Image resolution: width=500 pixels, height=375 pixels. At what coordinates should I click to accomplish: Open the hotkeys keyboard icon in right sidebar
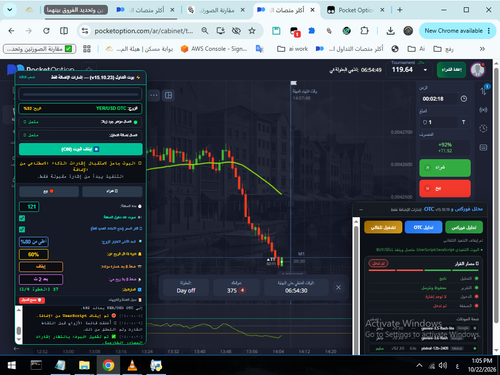tap(483, 147)
